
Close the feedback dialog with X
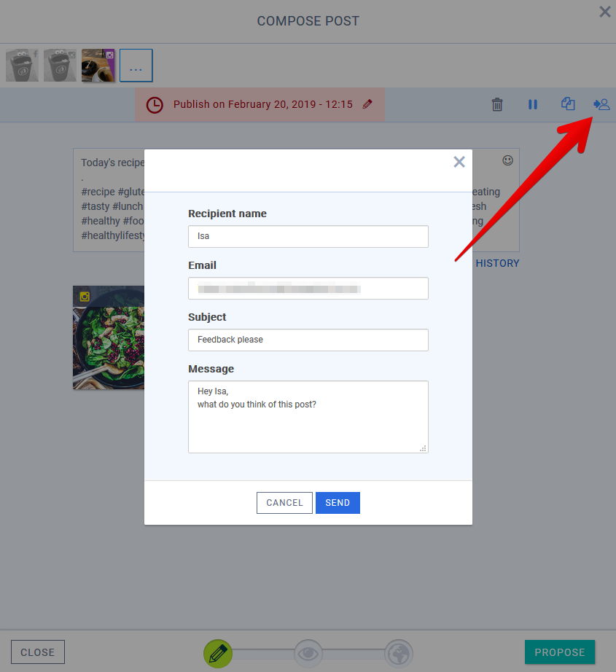pos(459,162)
